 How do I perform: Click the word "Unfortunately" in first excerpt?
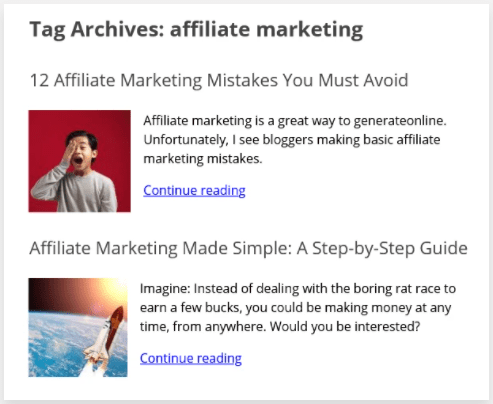(186, 140)
